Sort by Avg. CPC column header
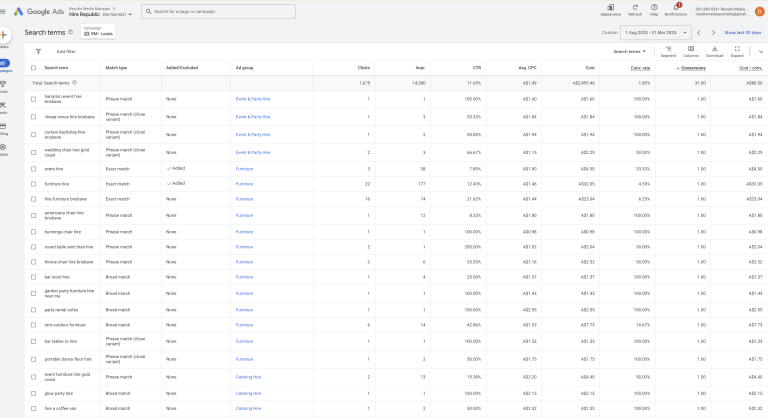Screen dimensions: 768x418 coord(528,68)
